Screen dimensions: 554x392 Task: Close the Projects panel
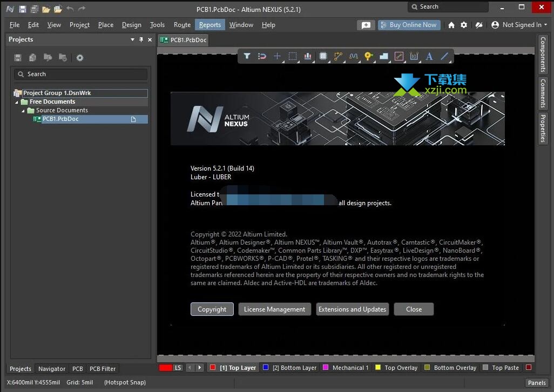click(150, 39)
